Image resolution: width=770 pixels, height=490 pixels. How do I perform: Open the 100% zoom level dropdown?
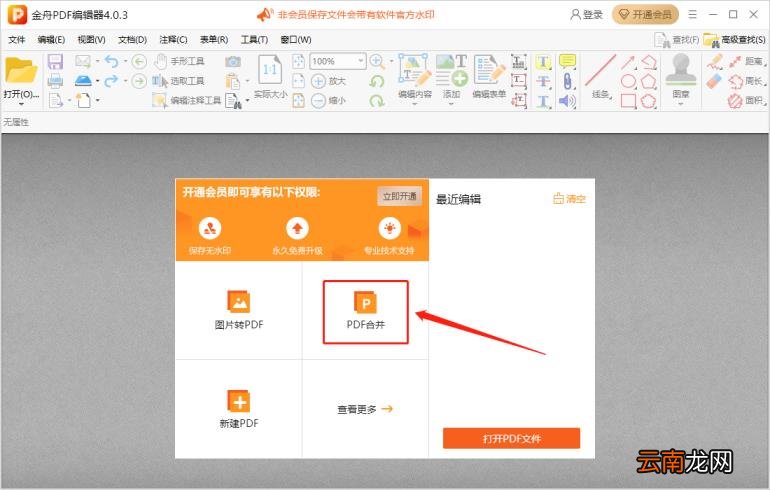click(x=360, y=61)
